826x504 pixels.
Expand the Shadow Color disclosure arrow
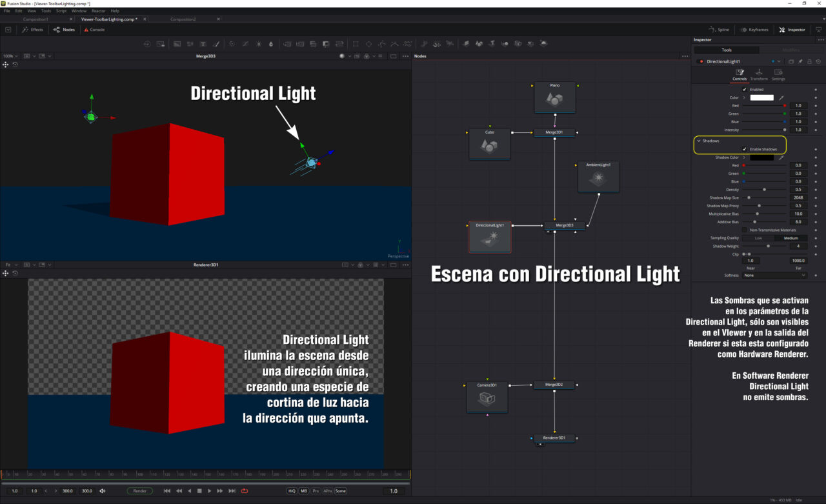point(744,157)
